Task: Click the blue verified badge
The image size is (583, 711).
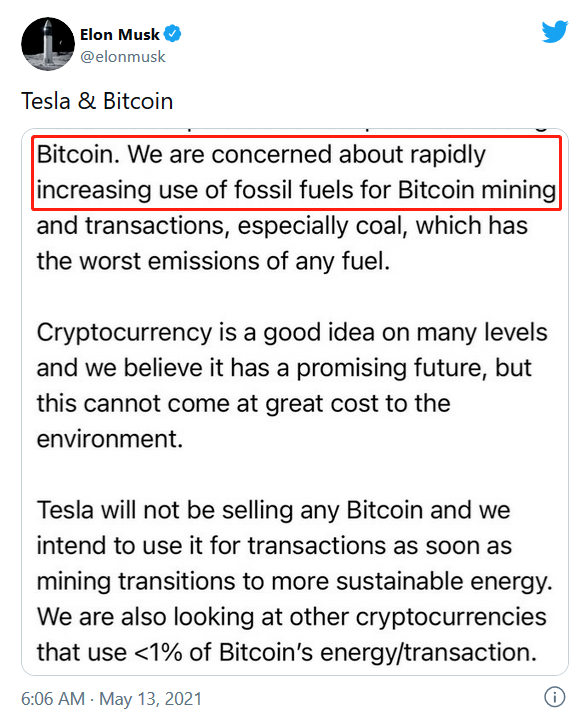Action: click(173, 34)
